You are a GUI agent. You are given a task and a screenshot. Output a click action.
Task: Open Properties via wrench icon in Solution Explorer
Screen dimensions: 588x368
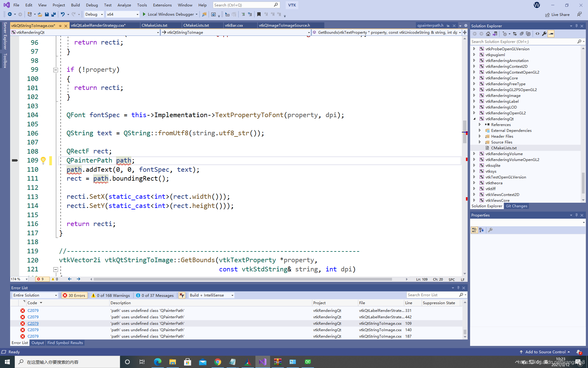544,34
